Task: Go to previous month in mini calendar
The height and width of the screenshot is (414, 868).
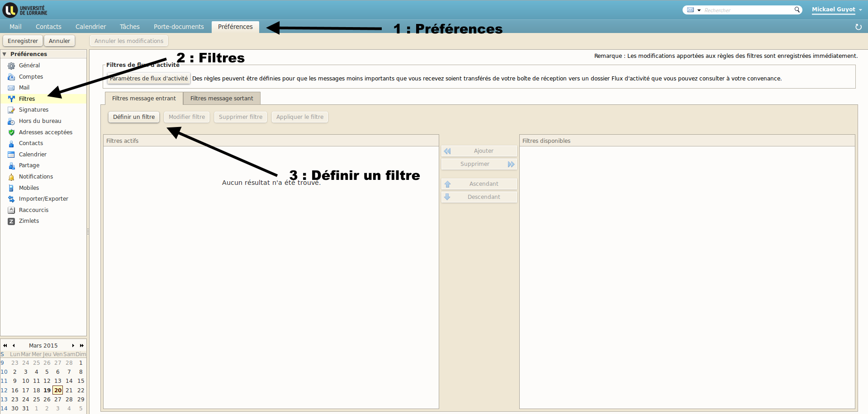Action: coord(14,346)
